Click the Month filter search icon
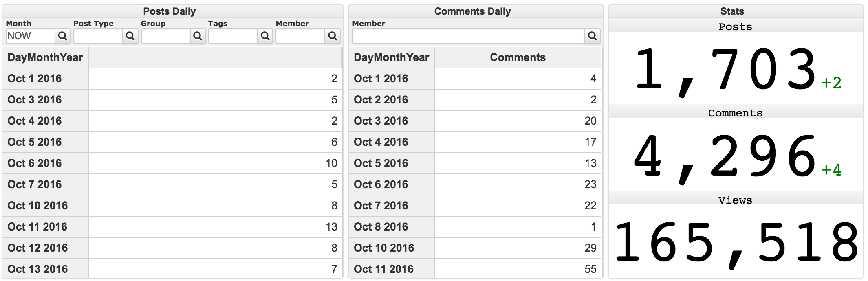The image size is (868, 281). [x=63, y=36]
